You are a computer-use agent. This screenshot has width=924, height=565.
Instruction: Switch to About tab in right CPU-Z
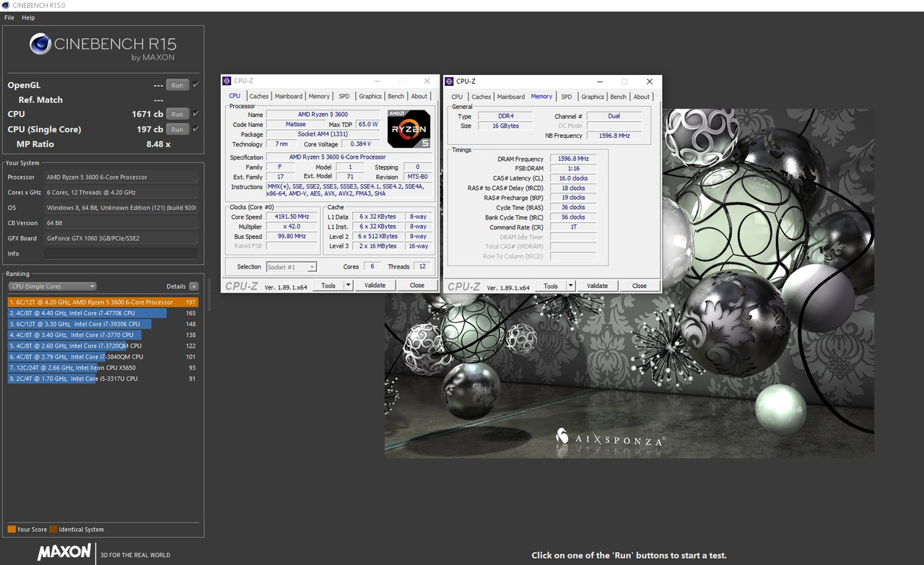[642, 97]
